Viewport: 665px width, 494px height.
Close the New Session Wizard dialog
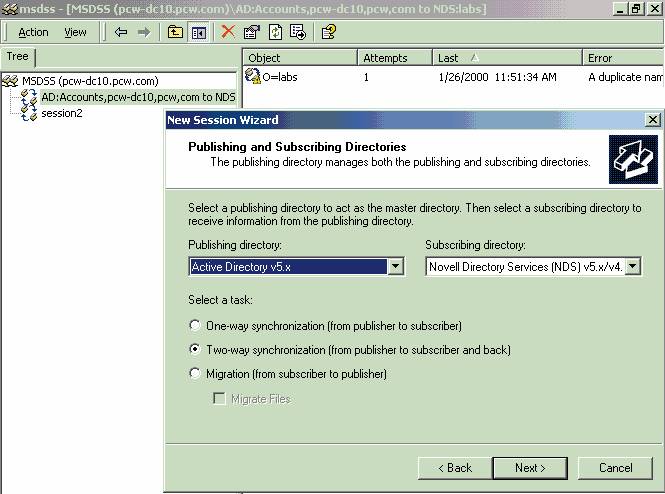click(x=653, y=120)
